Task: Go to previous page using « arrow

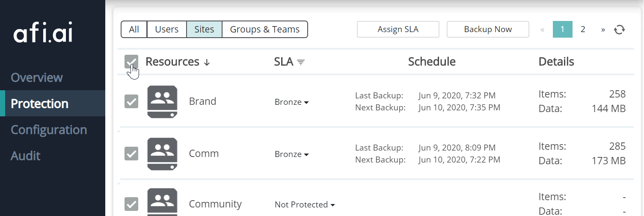Action: click(542, 30)
